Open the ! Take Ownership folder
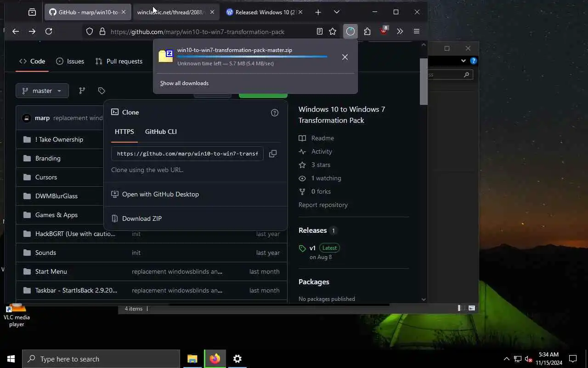 [59, 139]
